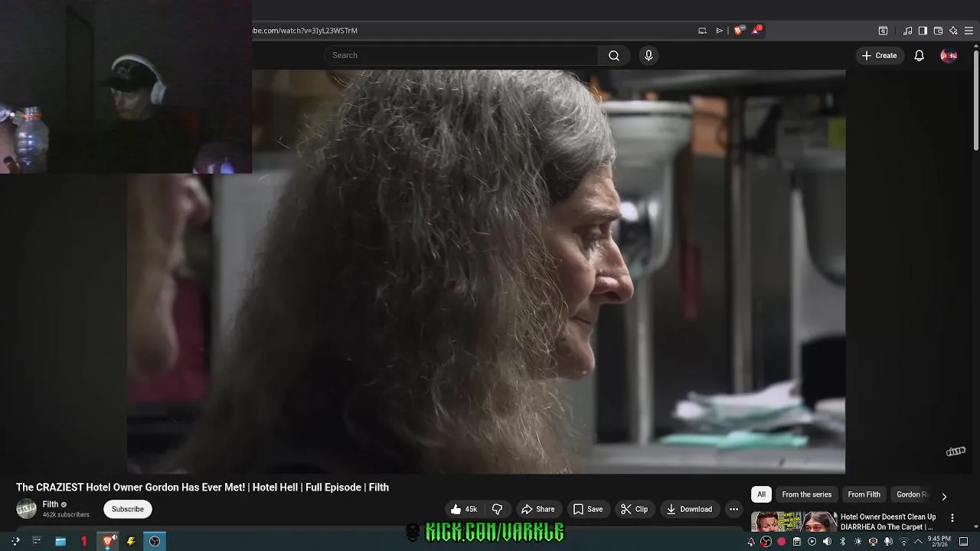Click OBS tray icon in system tray
This screenshot has width=980, height=551.
(766, 542)
